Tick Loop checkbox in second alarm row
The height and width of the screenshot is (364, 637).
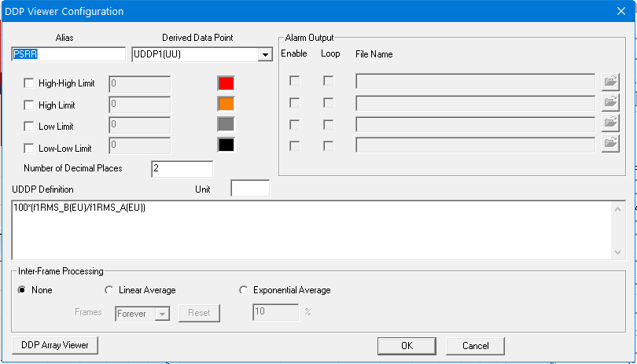[328, 103]
